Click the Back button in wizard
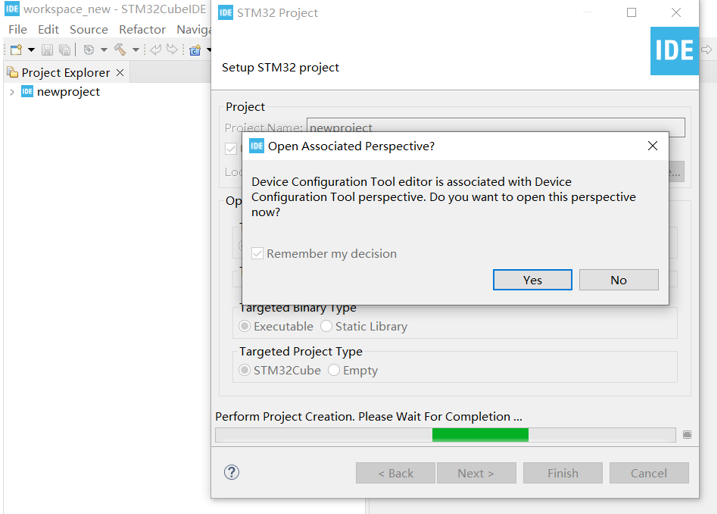Viewport: 717px width, 514px height. coord(395,473)
